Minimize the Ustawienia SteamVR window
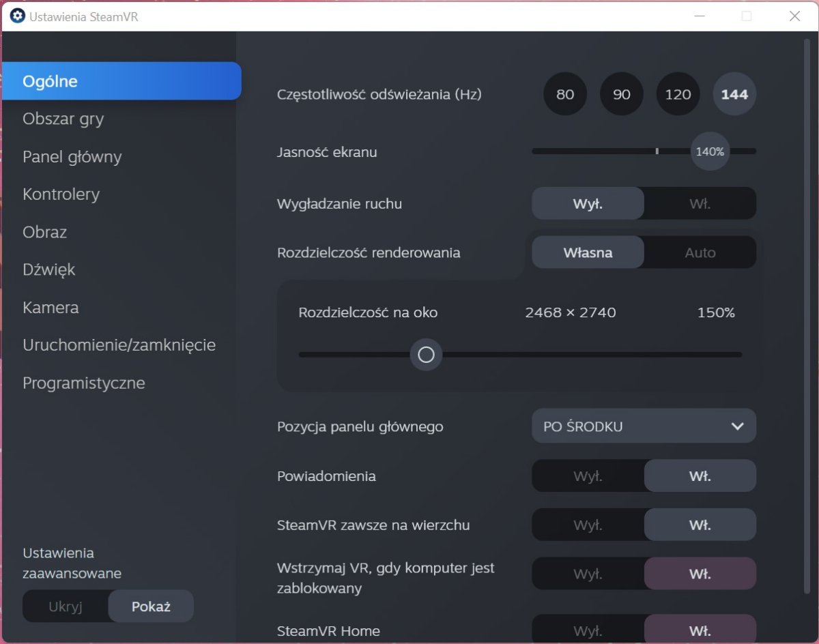 (x=698, y=16)
